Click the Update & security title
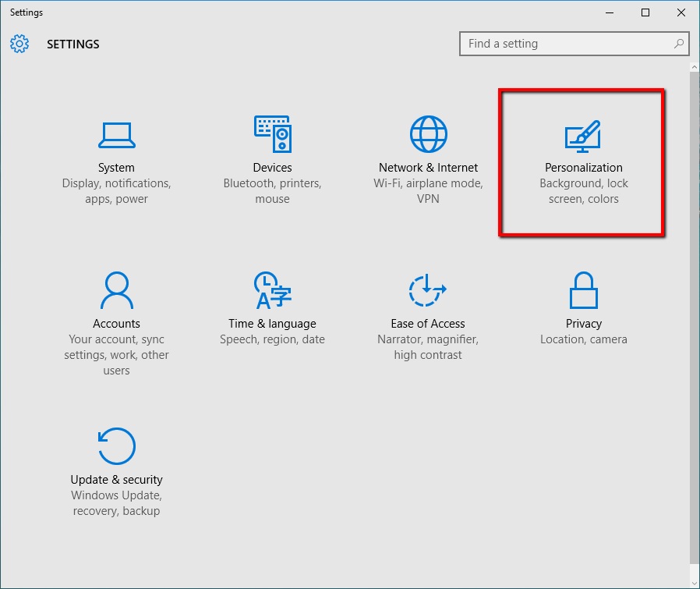Screen dimensions: 700x589 tap(116, 480)
